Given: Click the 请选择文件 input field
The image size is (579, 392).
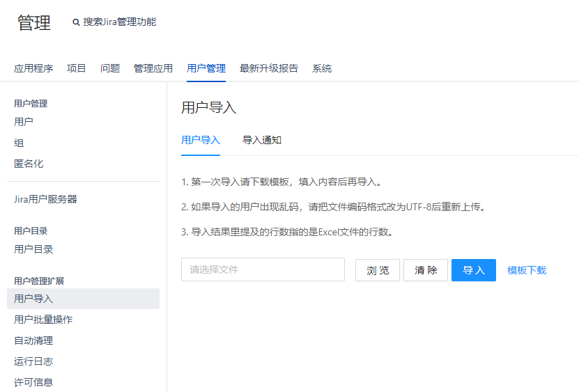Looking at the screenshot, I should click(263, 269).
